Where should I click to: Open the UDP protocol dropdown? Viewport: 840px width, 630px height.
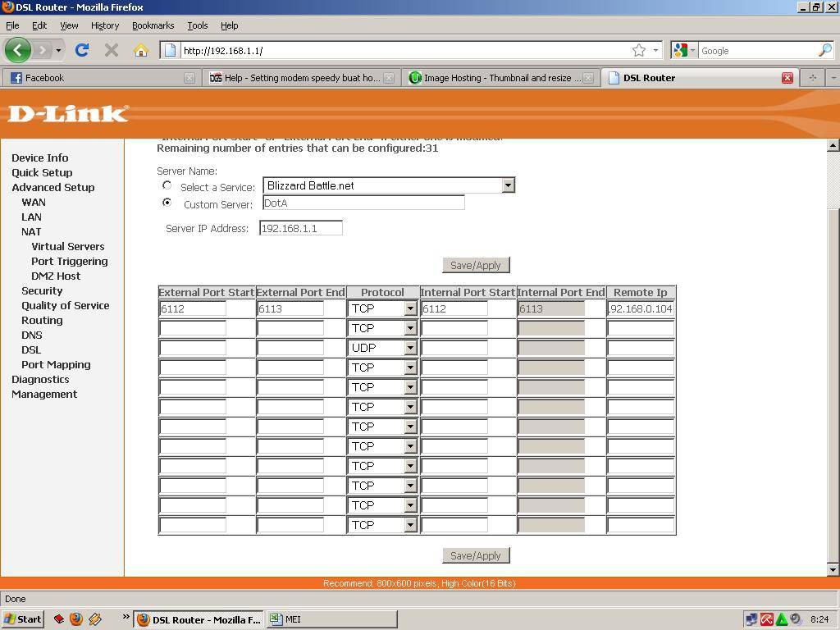point(410,348)
